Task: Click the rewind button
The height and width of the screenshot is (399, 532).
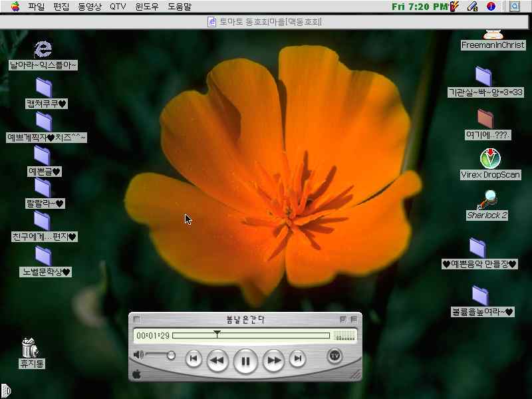Action: tap(217, 360)
